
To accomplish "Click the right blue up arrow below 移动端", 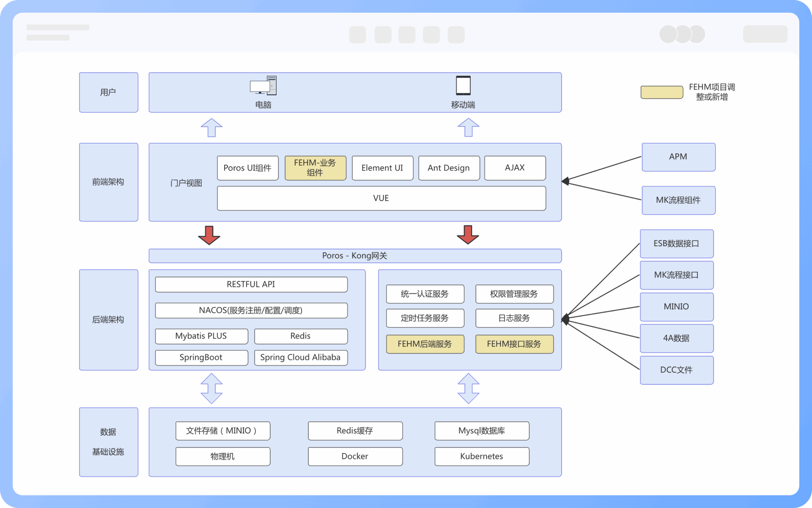I will pyautogui.click(x=468, y=127).
